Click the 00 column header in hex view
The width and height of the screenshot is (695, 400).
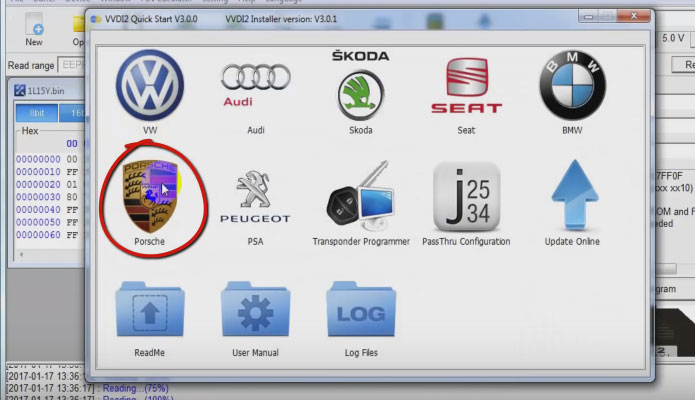pos(72,143)
